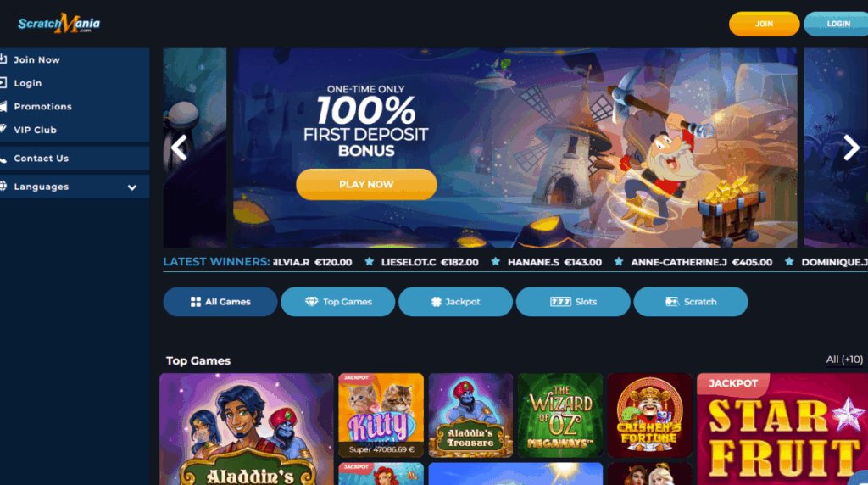Open the Wizard of Oz Megaways game

560,415
